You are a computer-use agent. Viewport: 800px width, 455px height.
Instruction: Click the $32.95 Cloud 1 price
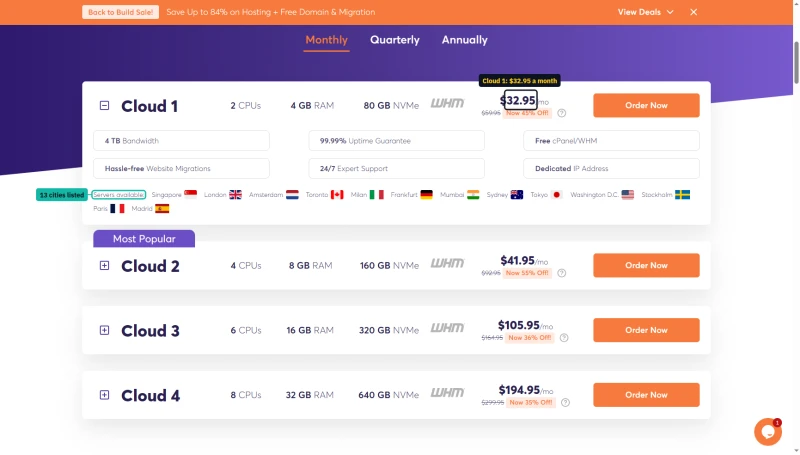pos(518,100)
